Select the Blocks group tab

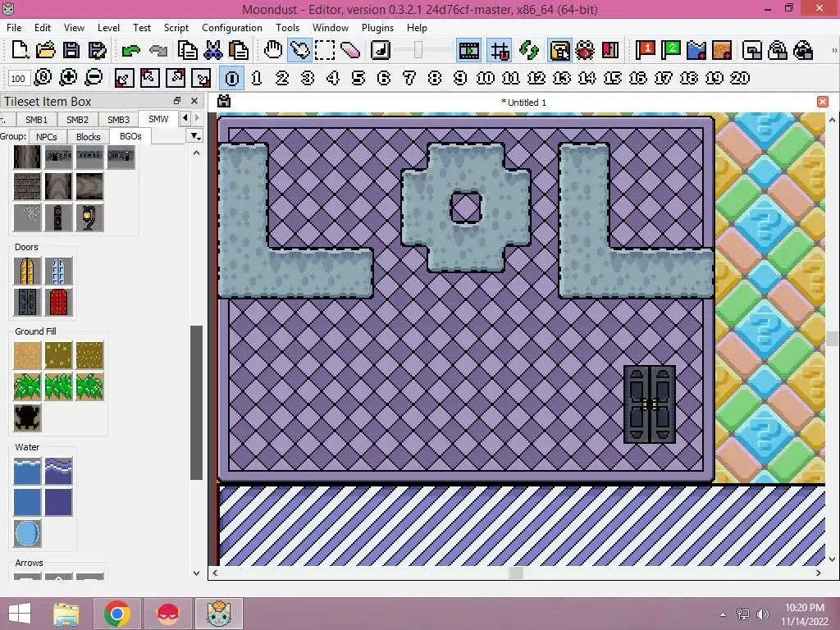click(x=88, y=137)
